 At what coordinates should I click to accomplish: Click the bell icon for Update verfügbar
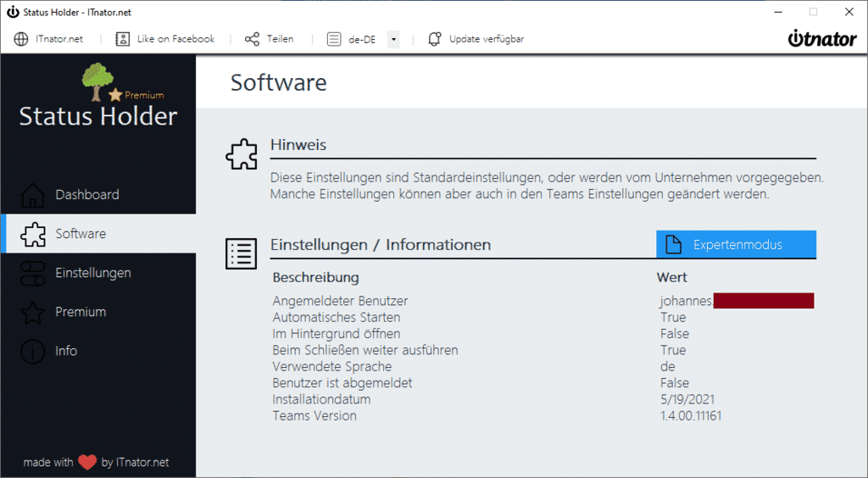[x=435, y=39]
